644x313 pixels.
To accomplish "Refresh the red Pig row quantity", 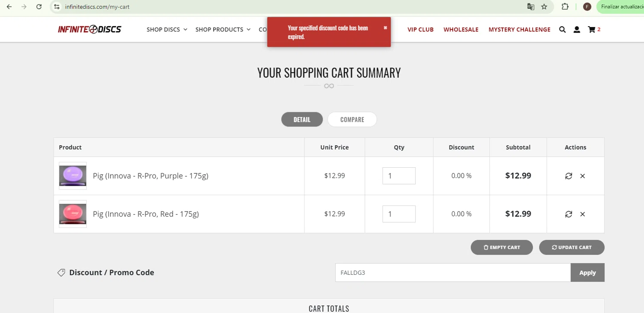I will click(568, 214).
